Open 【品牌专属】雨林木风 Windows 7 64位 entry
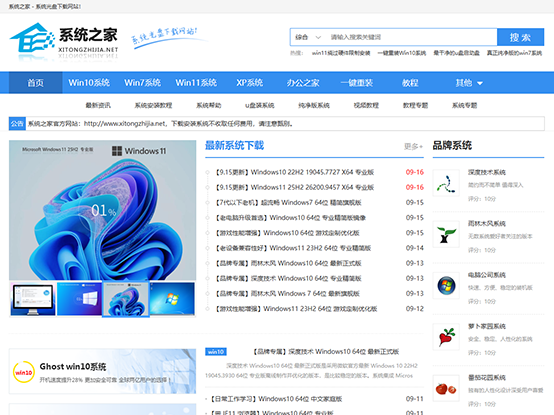The width and height of the screenshot is (554, 415). (x=288, y=294)
